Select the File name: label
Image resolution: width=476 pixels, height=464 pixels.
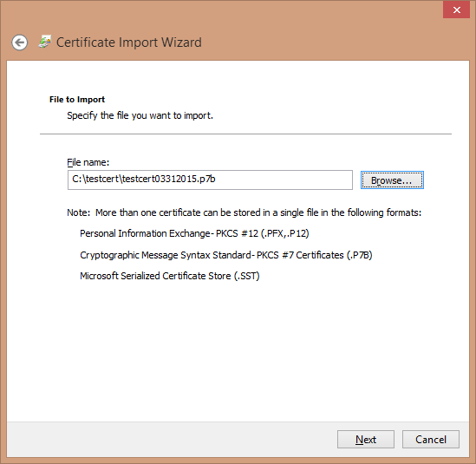[88, 162]
